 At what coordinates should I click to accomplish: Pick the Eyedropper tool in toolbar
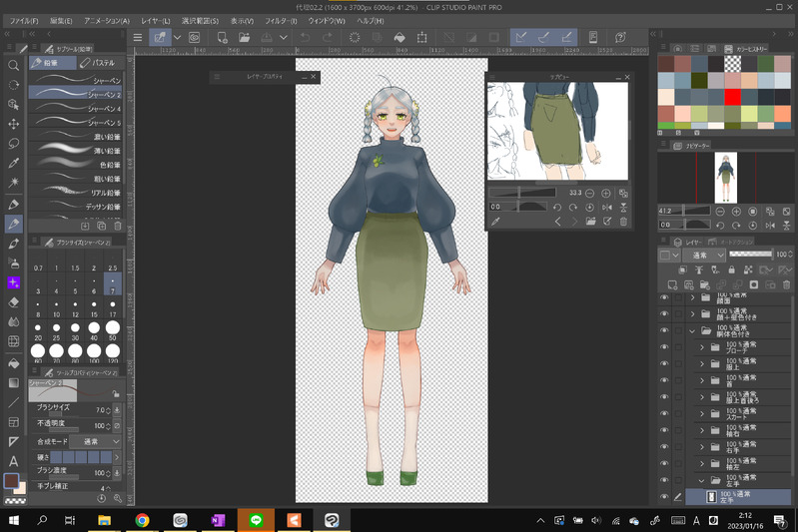[14, 163]
